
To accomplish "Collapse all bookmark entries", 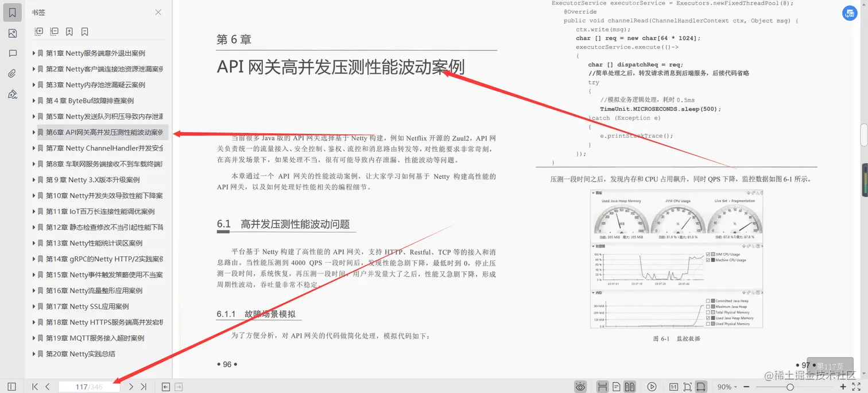I will [53, 32].
